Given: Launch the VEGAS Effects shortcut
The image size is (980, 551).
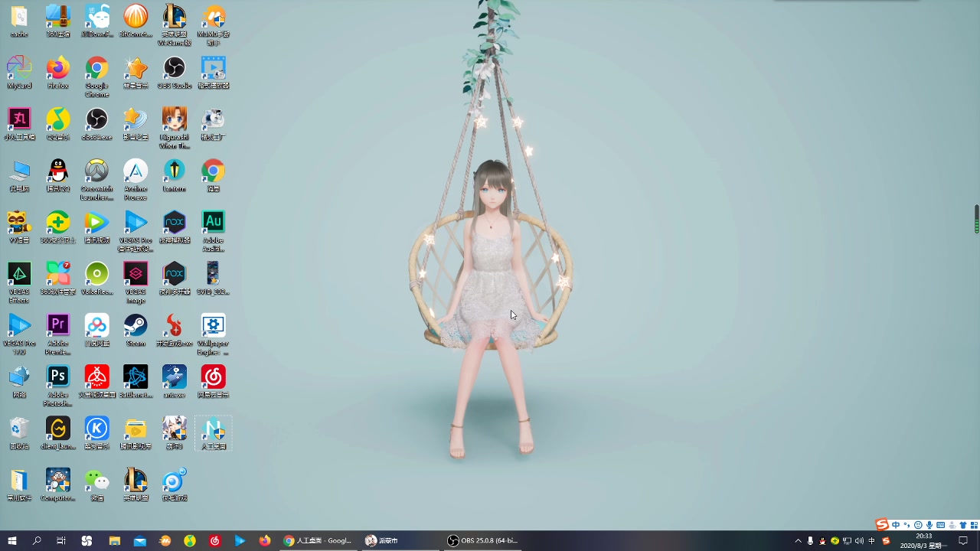Looking at the screenshot, I should coord(19,282).
